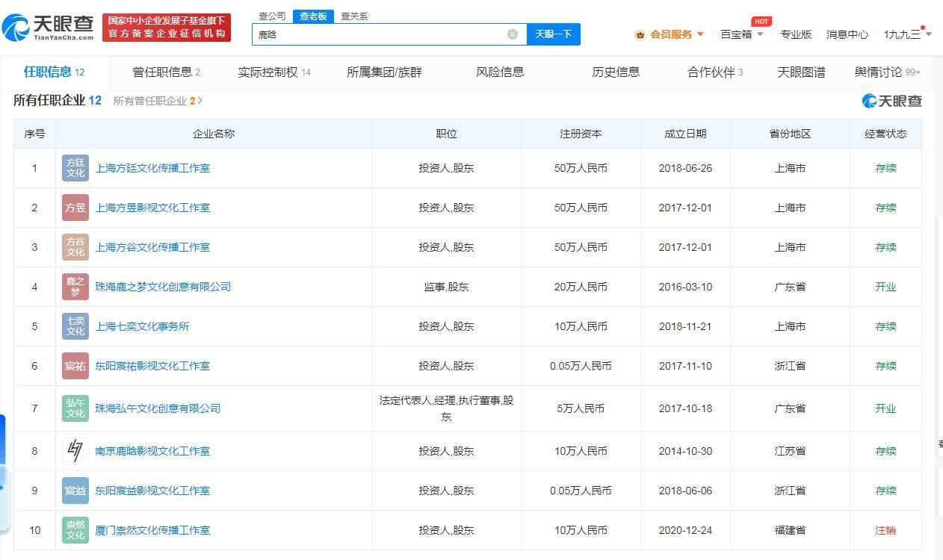943x560 pixels.
Task: Click the 企业名称 column header
Action: 214,134
